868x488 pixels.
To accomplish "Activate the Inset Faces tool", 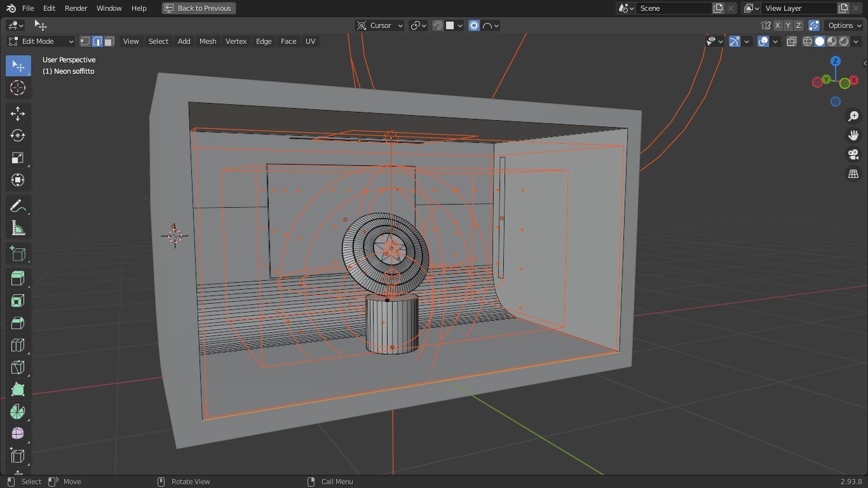I will pos(18,301).
